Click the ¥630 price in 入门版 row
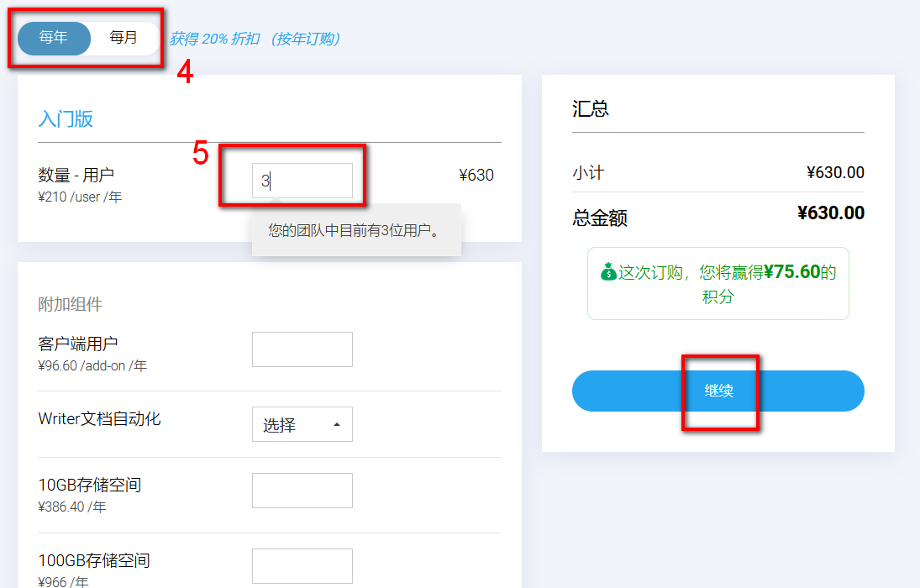The height and width of the screenshot is (588, 920). [x=476, y=176]
